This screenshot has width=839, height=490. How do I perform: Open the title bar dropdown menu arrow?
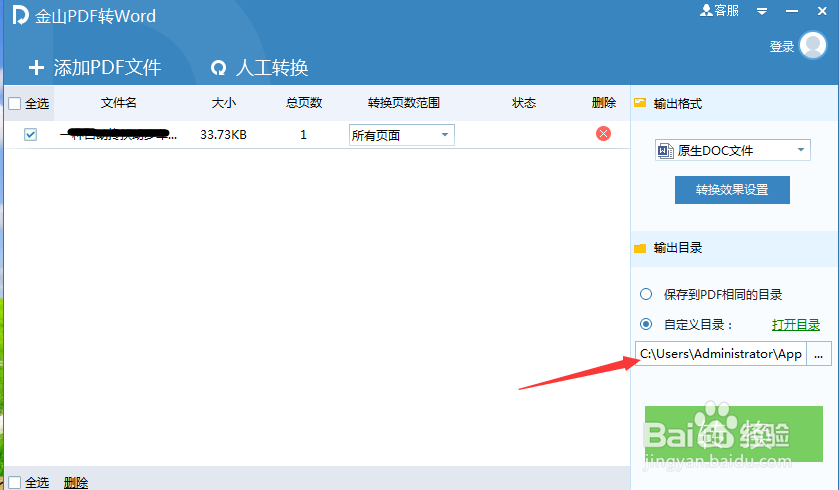point(762,11)
